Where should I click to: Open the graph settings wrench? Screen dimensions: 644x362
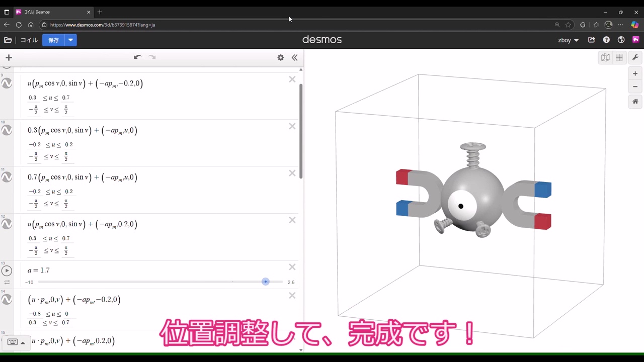tap(635, 57)
